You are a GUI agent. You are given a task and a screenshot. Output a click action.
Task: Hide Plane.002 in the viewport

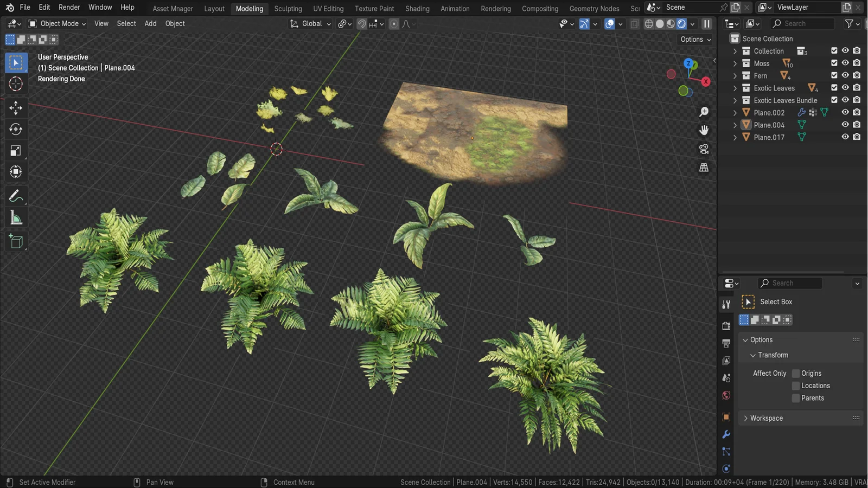[x=845, y=112]
